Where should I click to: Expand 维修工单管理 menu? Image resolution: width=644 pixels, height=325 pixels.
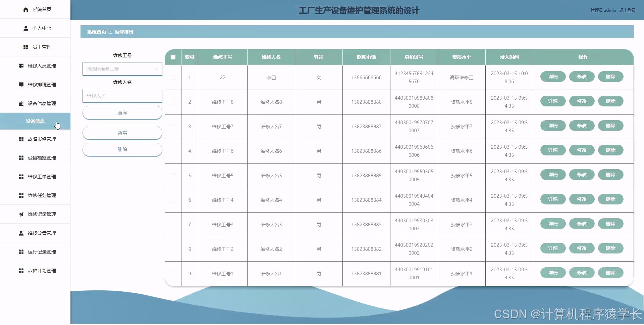pyautogui.click(x=35, y=177)
